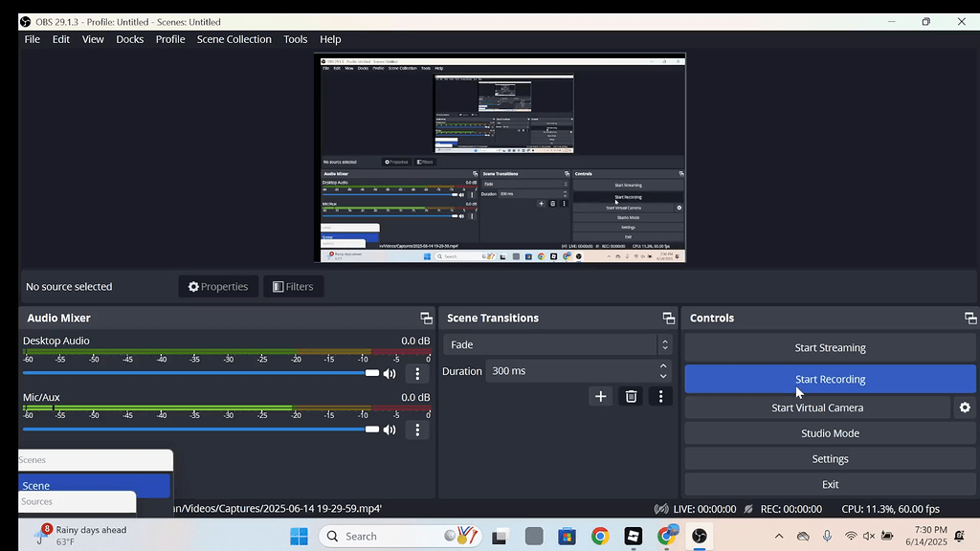The image size is (980, 551).
Task: Open Desktop Audio three-dot options menu
Action: [x=417, y=374]
